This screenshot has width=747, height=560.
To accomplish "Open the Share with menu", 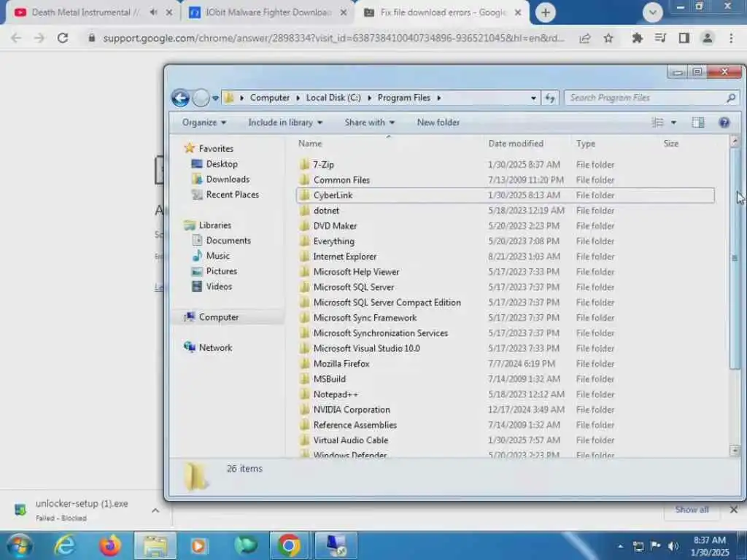I will tap(370, 122).
